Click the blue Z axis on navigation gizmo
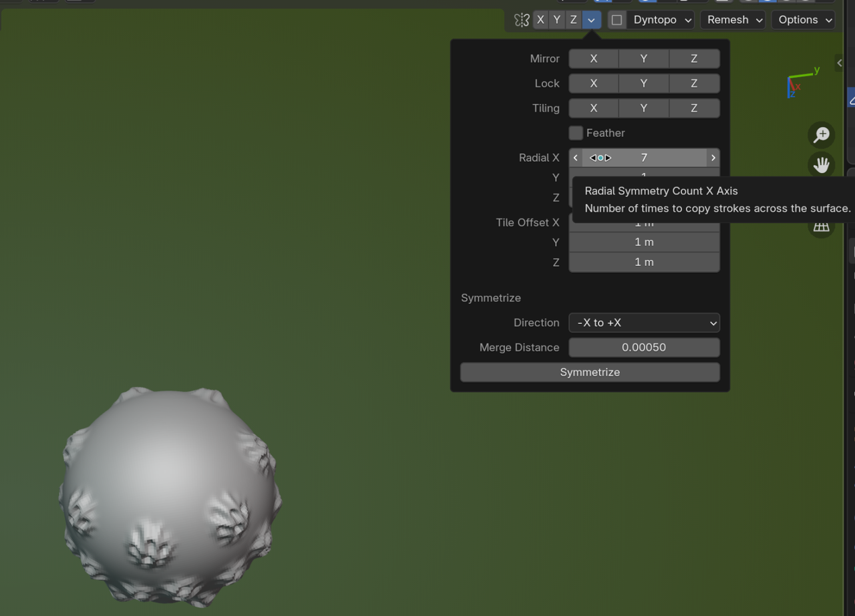The width and height of the screenshot is (855, 616). point(792,94)
